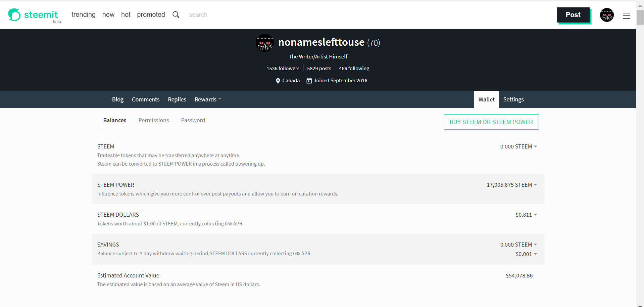
Task: Click the nonameslefttouse username heading
Action: (x=321, y=42)
